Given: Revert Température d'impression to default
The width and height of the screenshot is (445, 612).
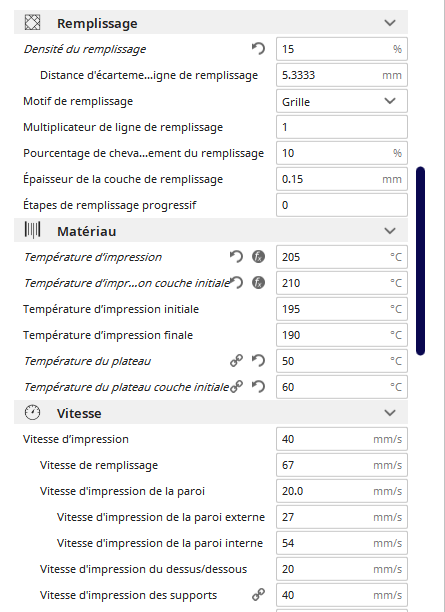Looking at the screenshot, I should click(x=236, y=257).
